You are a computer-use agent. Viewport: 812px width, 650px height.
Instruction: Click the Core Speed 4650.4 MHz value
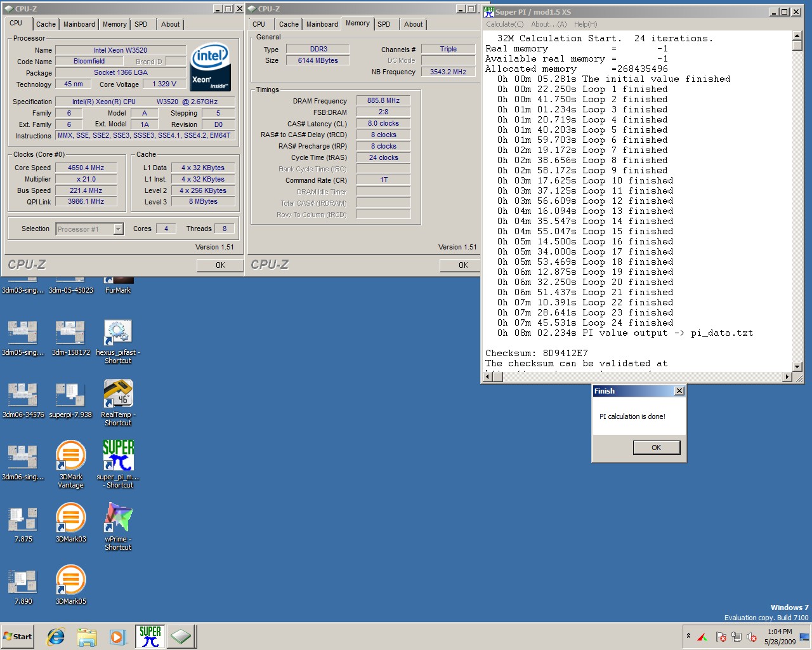tap(86, 168)
